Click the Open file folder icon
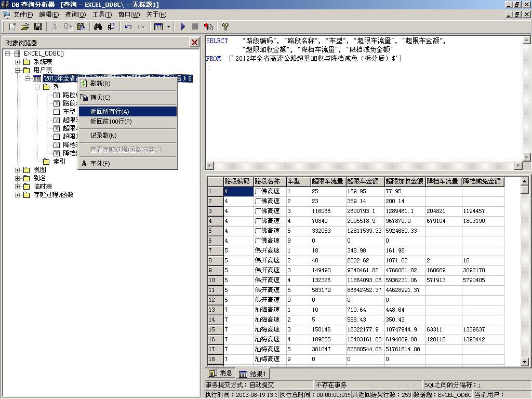 click(25, 26)
